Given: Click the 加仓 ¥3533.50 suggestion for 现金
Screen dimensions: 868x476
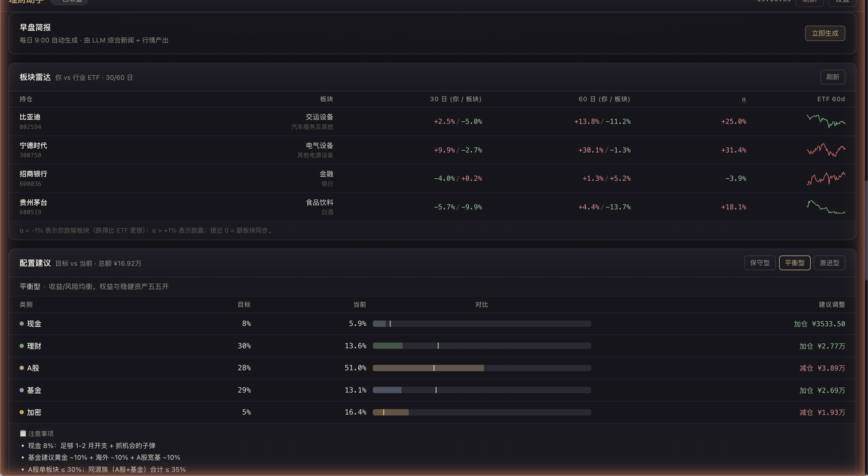Looking at the screenshot, I should click(x=819, y=324).
